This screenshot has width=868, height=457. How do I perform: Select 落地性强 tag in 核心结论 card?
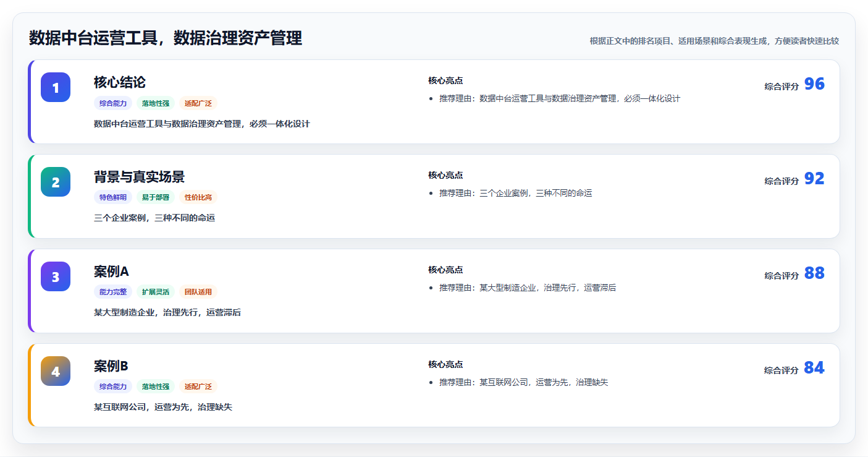coord(156,103)
